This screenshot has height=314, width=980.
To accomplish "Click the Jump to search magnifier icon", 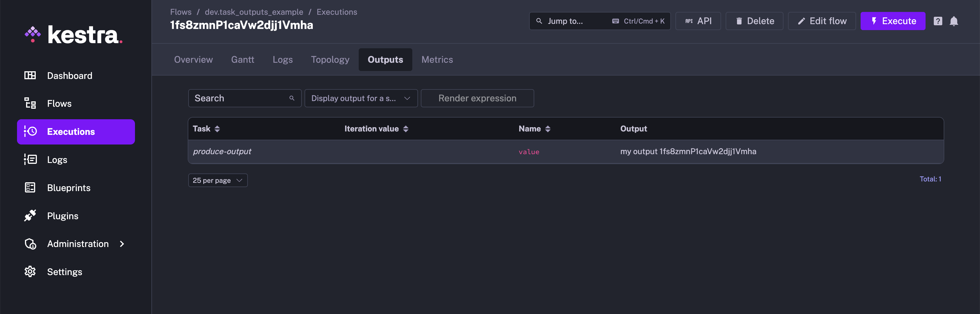I will 539,21.
